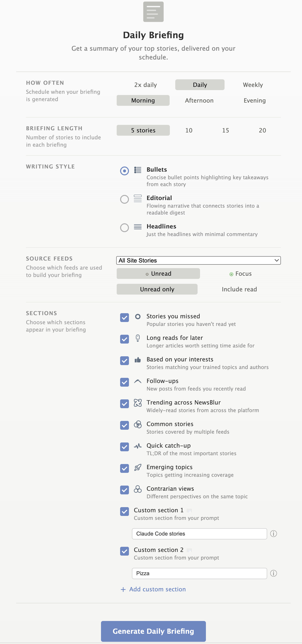
Task: Click the Pizza custom prompt text field
Action: pos(199,573)
